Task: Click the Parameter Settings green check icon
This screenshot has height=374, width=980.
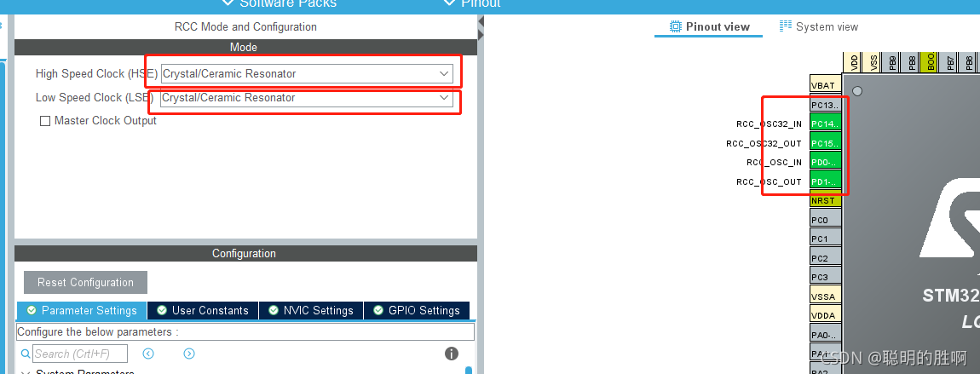Action: (x=32, y=310)
